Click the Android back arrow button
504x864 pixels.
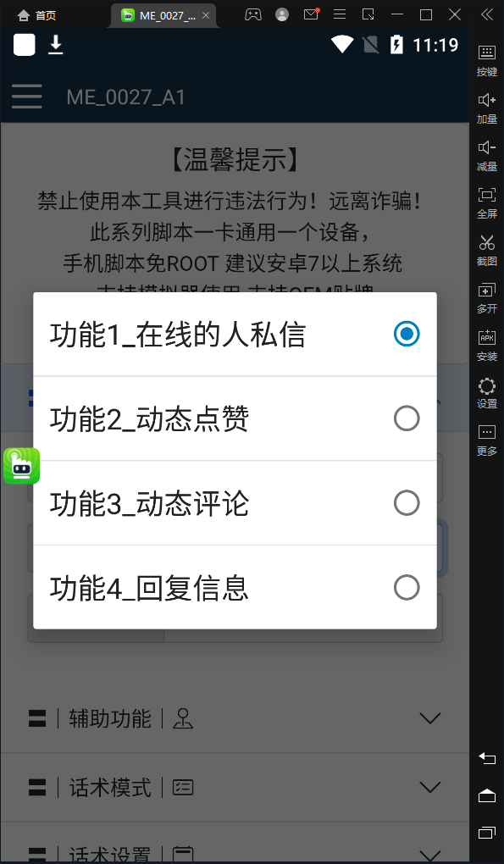coord(487,758)
